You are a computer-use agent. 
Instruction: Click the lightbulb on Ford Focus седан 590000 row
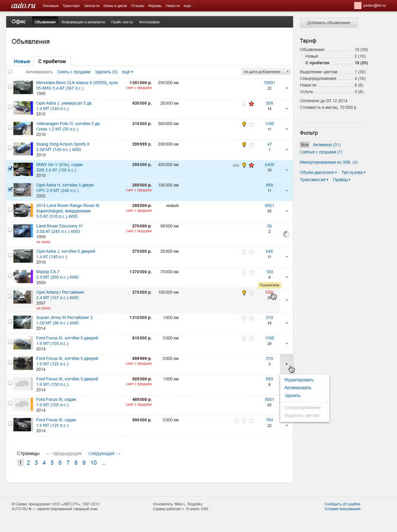[244, 421]
